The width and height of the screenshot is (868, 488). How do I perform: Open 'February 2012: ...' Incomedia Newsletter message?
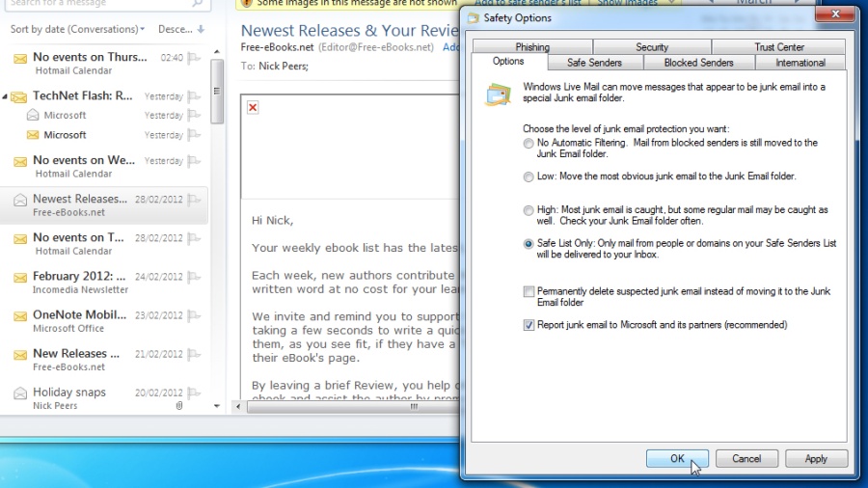pos(104,283)
